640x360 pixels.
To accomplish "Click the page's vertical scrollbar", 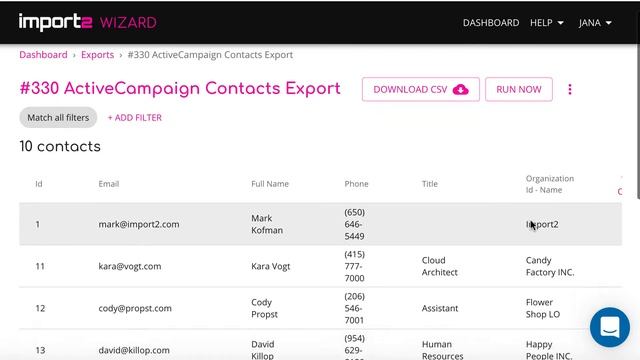I will click(638, 106).
